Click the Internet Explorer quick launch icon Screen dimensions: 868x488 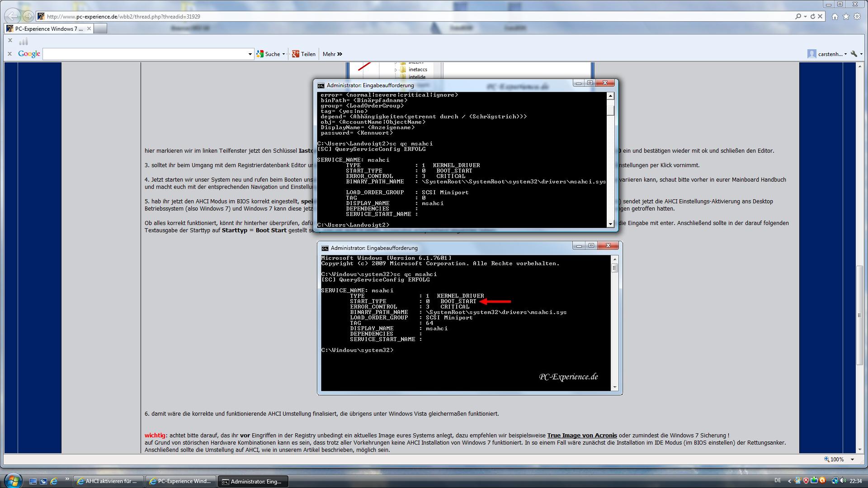[54, 481]
